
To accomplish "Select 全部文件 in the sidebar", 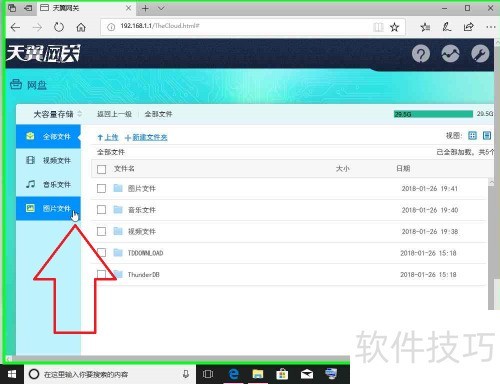I will pyautogui.click(x=48, y=136).
